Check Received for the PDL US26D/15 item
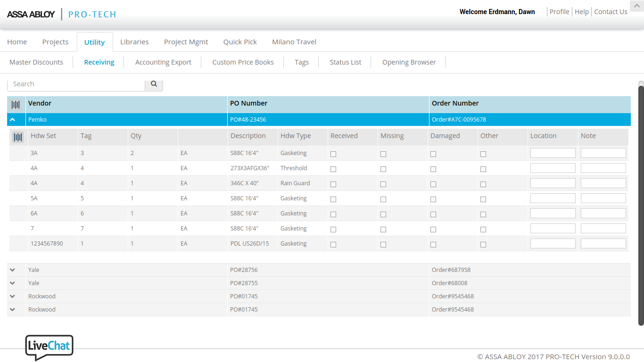Image resolution: width=644 pixels, height=362 pixels. tap(333, 245)
